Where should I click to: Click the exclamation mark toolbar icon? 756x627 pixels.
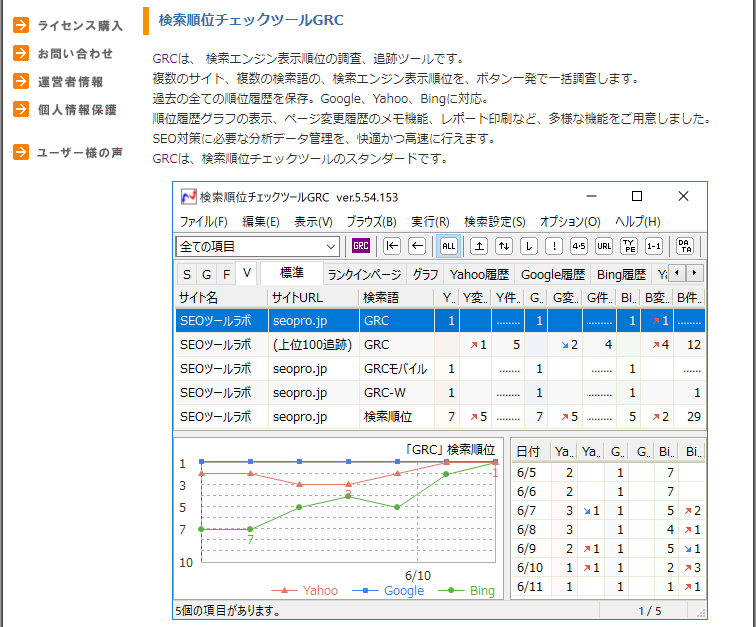pyautogui.click(x=554, y=246)
